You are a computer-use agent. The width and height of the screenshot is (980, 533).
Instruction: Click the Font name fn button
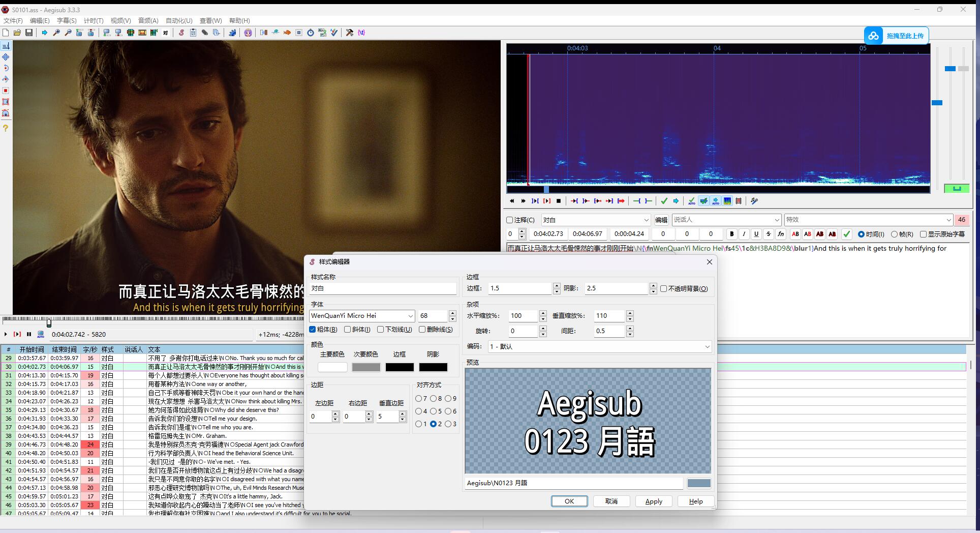point(781,234)
